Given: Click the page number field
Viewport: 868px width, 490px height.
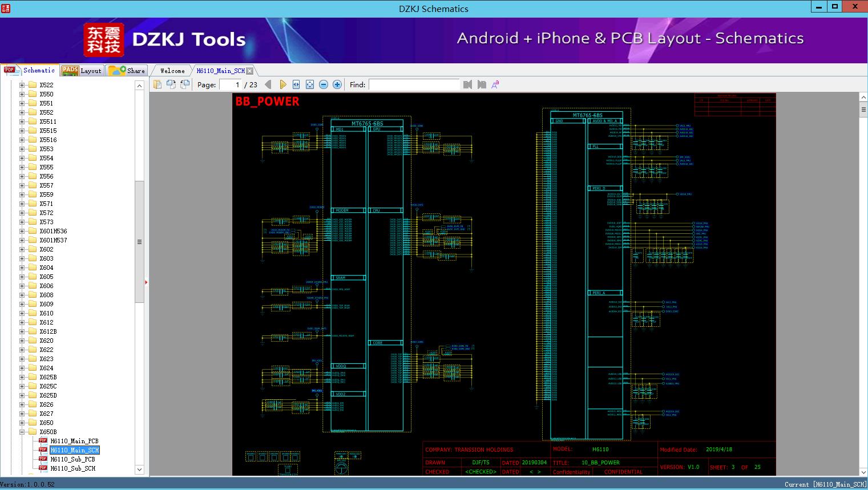Looking at the screenshot, I should [x=231, y=84].
